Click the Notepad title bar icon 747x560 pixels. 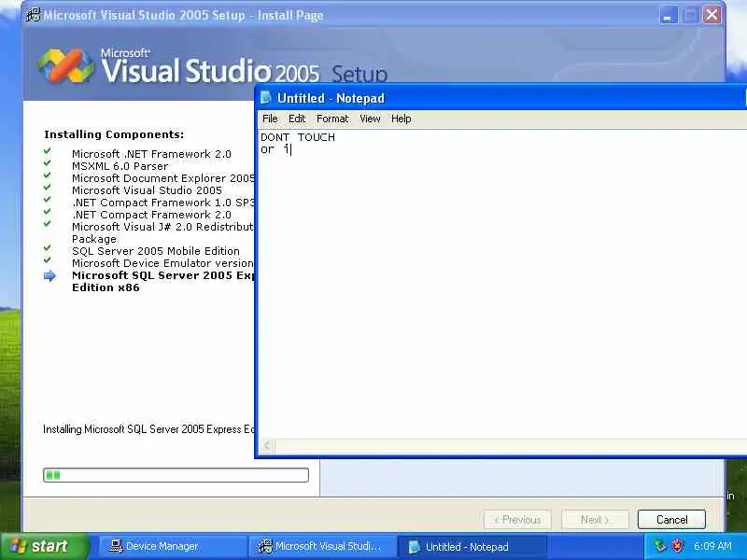[x=266, y=98]
